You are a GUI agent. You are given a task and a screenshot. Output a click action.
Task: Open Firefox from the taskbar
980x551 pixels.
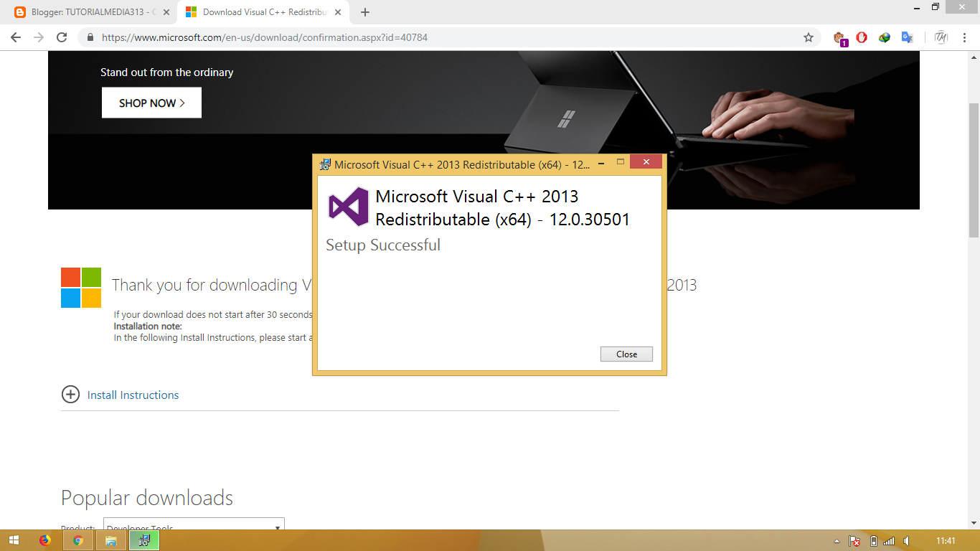[x=45, y=540]
